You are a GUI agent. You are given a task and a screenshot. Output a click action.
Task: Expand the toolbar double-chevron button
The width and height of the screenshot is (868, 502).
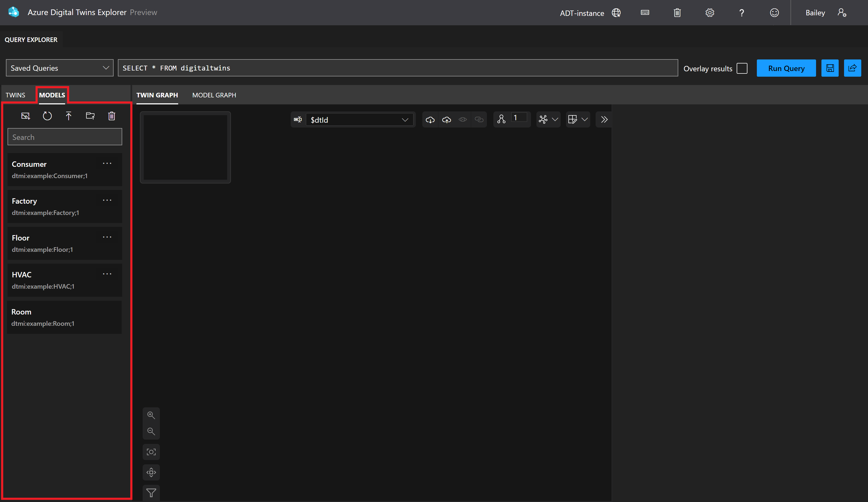coord(604,119)
